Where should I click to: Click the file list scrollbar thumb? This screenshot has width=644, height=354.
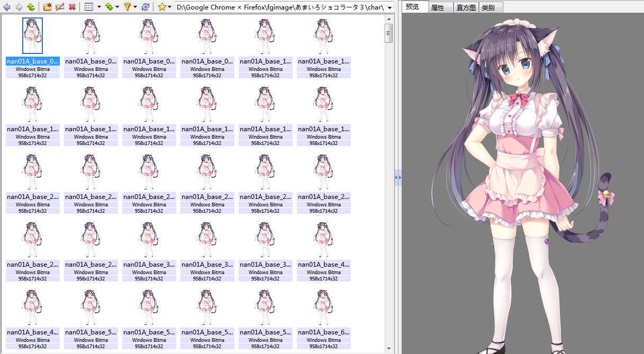389,33
